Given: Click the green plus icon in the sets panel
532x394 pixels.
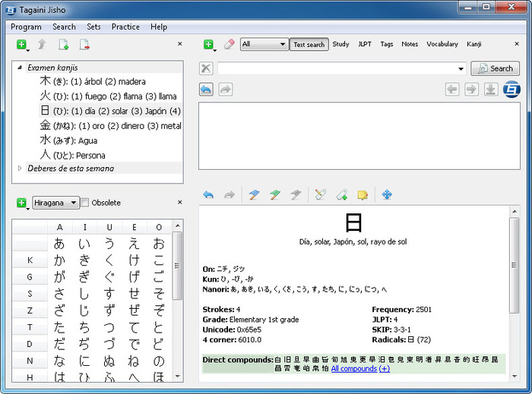Looking at the screenshot, I should [x=22, y=44].
